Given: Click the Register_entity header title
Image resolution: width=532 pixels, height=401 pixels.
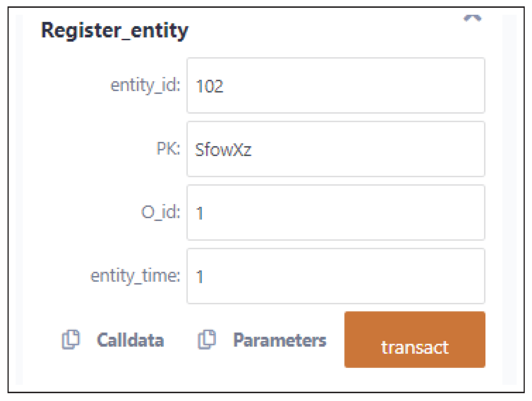Looking at the screenshot, I should 115,30.
